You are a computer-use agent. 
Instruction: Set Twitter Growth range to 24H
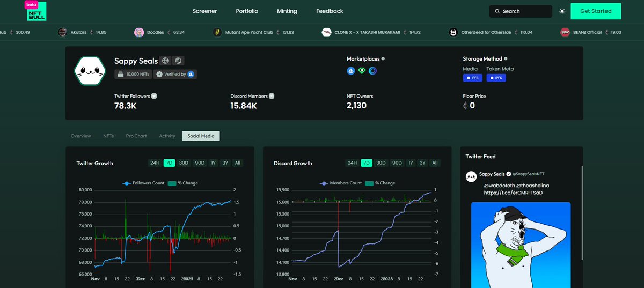pyautogui.click(x=155, y=163)
